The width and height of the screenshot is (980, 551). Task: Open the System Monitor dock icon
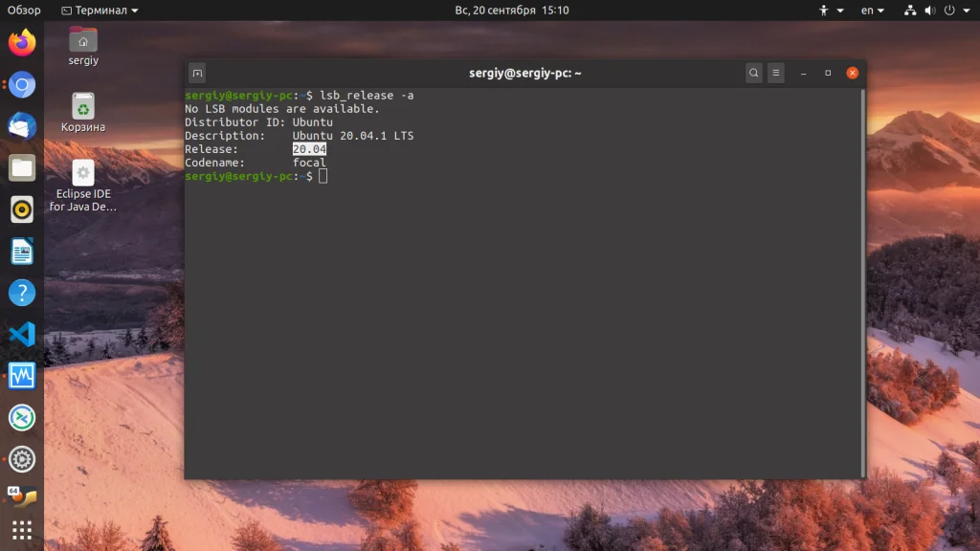(22, 376)
